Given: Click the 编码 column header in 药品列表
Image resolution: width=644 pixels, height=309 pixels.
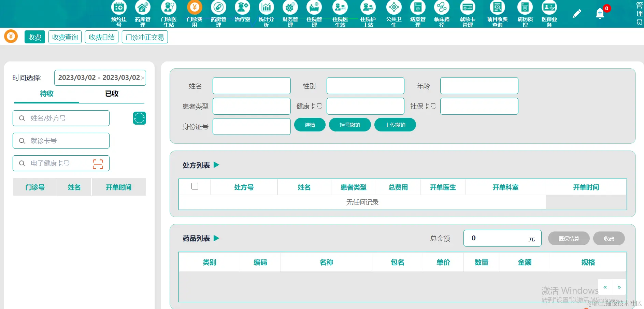Looking at the screenshot, I should 260,262.
